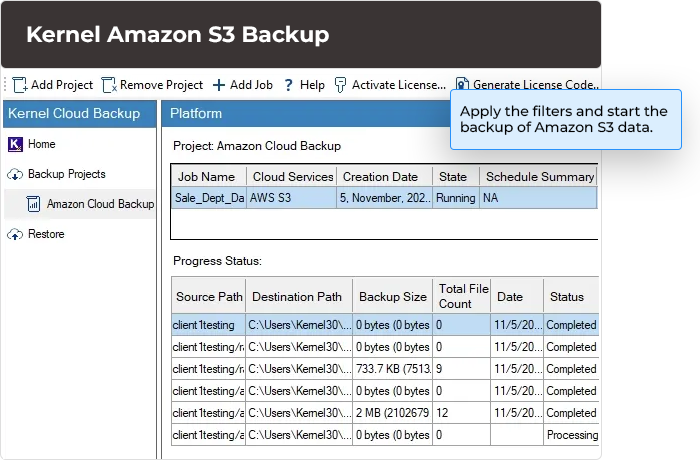Open the Add Project toolbar label

point(62,85)
